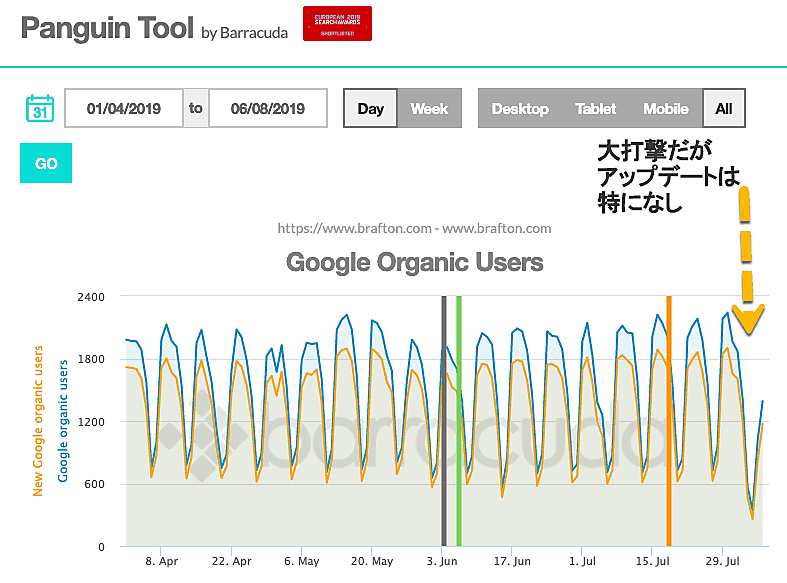787x583 pixels.
Task: Click the 8. Apr axis label
Action: click(x=162, y=561)
